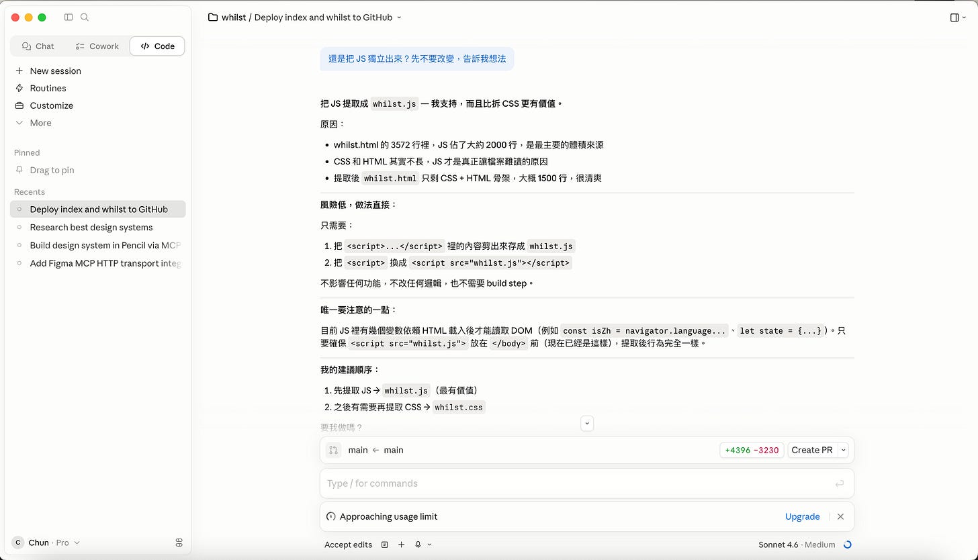Viewport: 978px width, 560px height.
Task: Click the '<script src="whilst.js"></script>' code in step 2
Action: pos(491,263)
